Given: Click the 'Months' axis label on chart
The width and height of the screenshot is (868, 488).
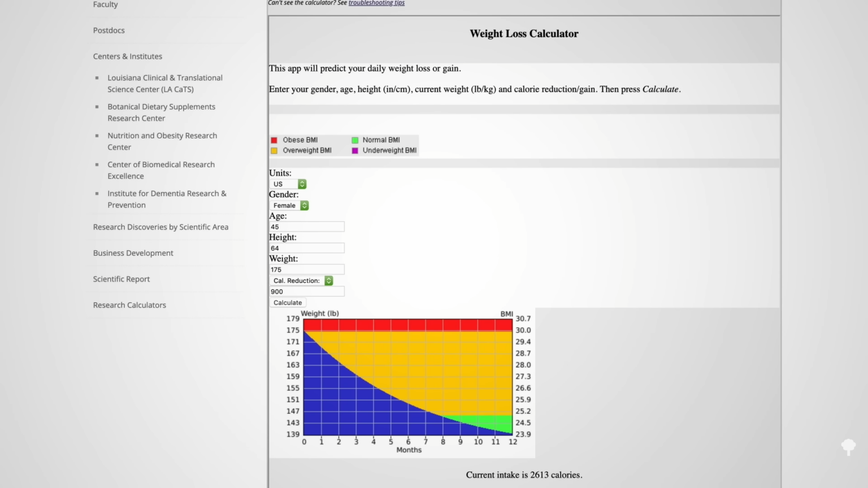Looking at the screenshot, I should [409, 450].
